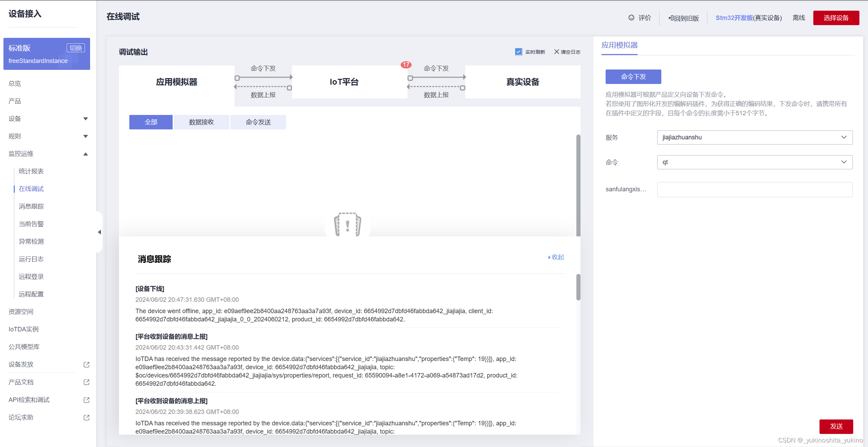Screen dimensions: 868x447
Task: Collapse sidebar with the left arrow handle
Action: pyautogui.click(x=99, y=232)
